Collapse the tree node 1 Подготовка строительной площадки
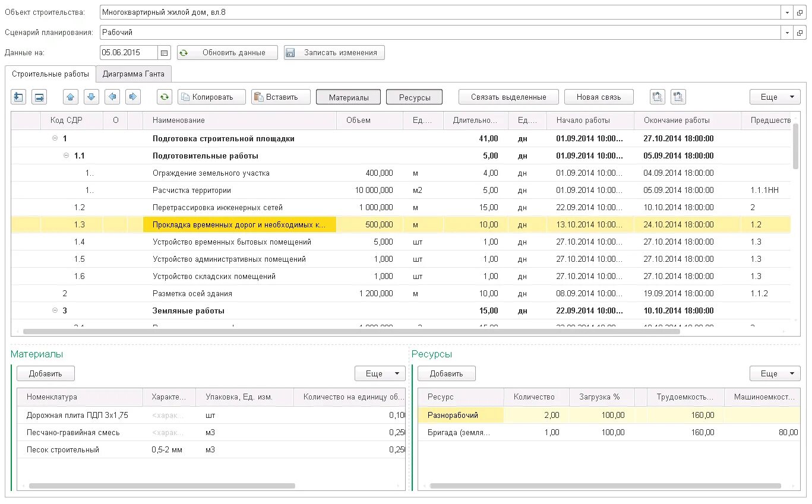This screenshot has height=504, width=812. (55, 138)
